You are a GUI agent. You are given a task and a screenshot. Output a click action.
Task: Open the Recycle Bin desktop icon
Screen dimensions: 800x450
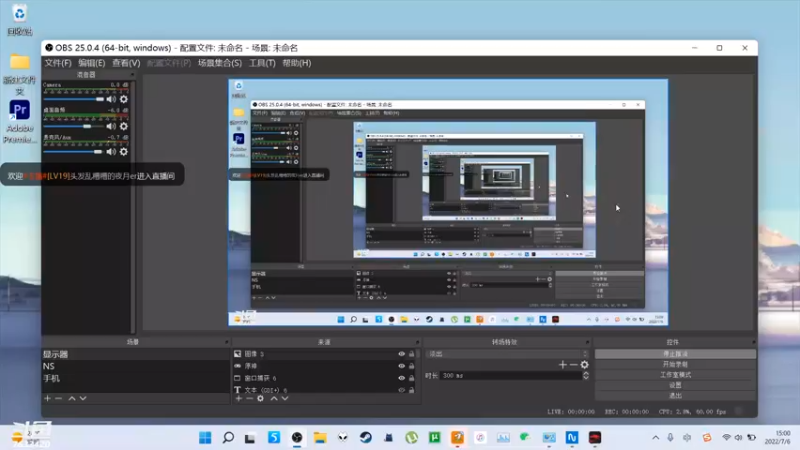19,20
